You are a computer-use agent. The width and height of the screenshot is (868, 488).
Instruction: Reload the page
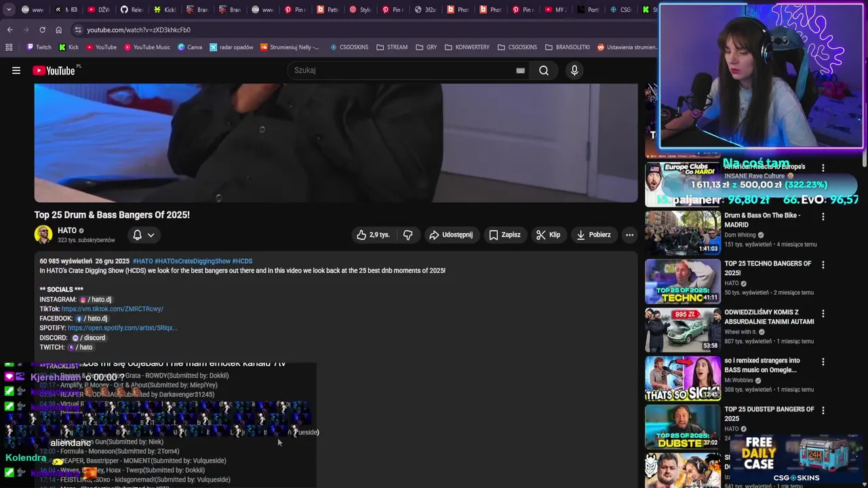42,30
